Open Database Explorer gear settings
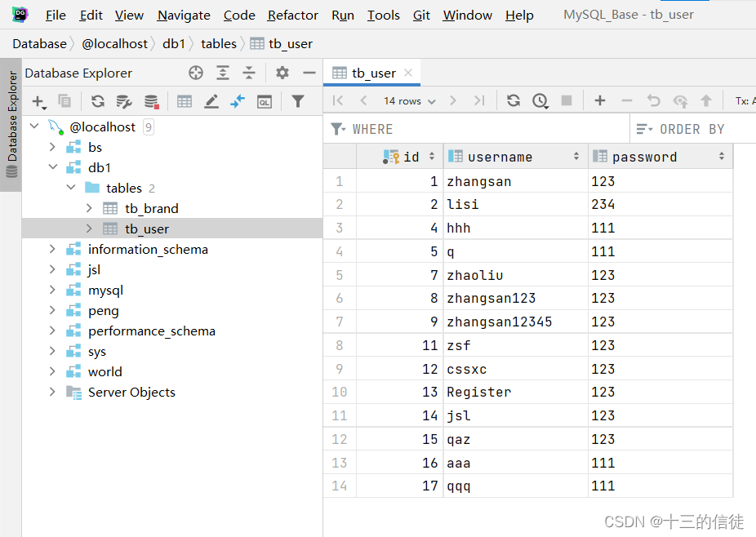 (282, 73)
